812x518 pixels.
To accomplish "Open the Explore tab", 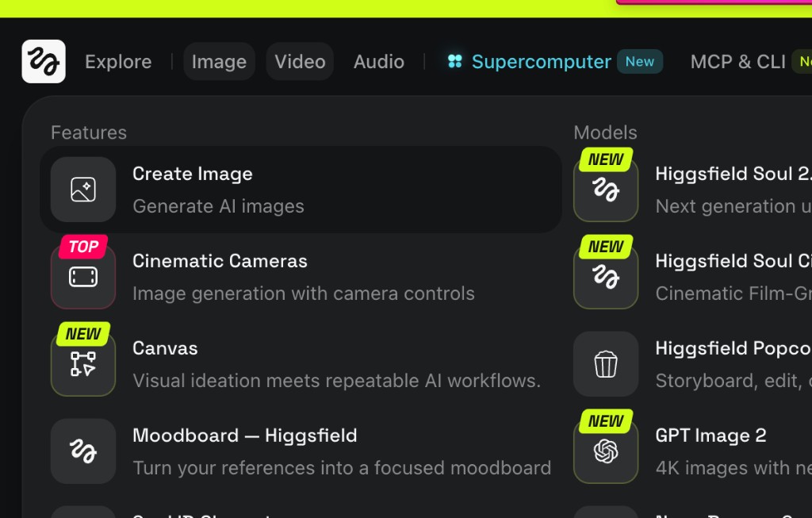I will pos(118,62).
